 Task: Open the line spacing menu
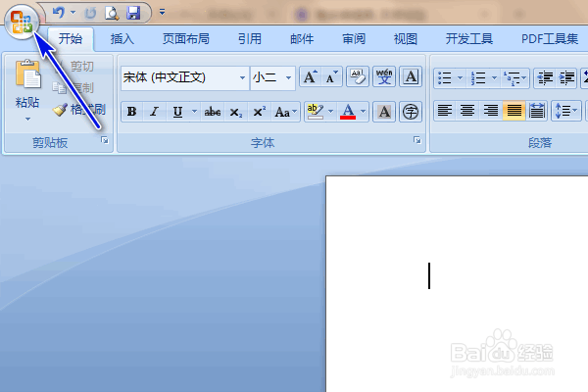tap(566, 111)
